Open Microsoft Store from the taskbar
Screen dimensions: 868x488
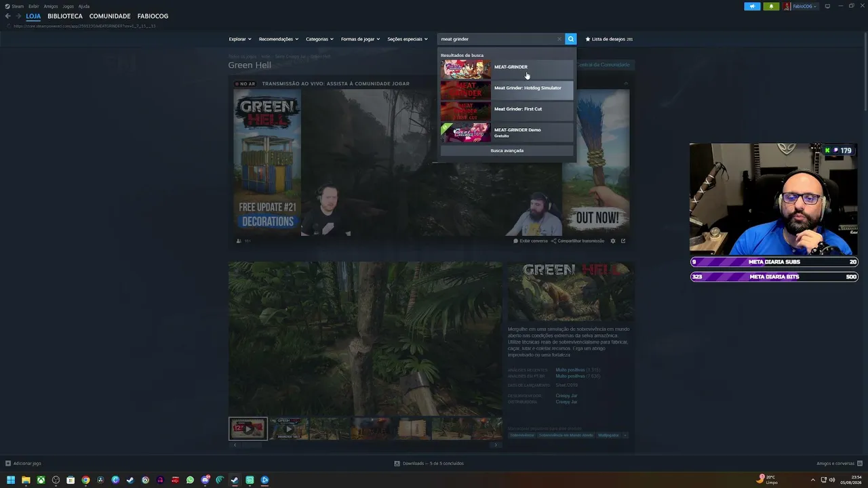(71, 480)
